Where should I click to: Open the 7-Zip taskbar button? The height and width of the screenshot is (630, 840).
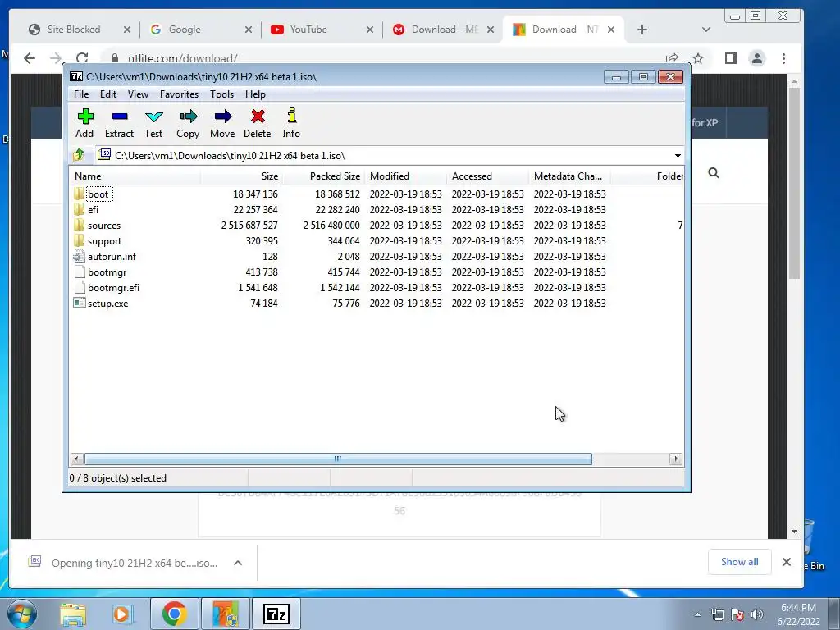(x=277, y=614)
